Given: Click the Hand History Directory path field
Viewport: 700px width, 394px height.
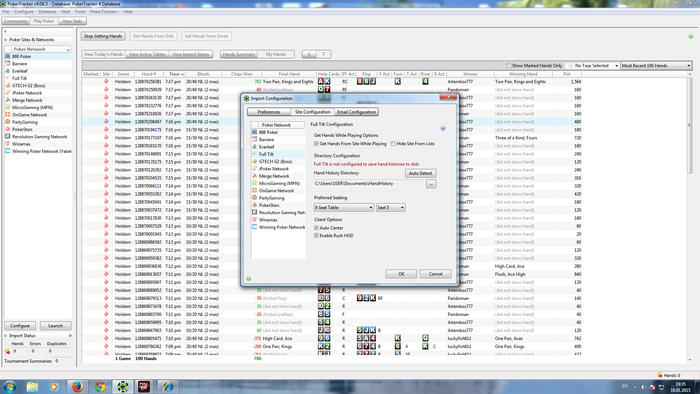Looking at the screenshot, I should point(369,183).
